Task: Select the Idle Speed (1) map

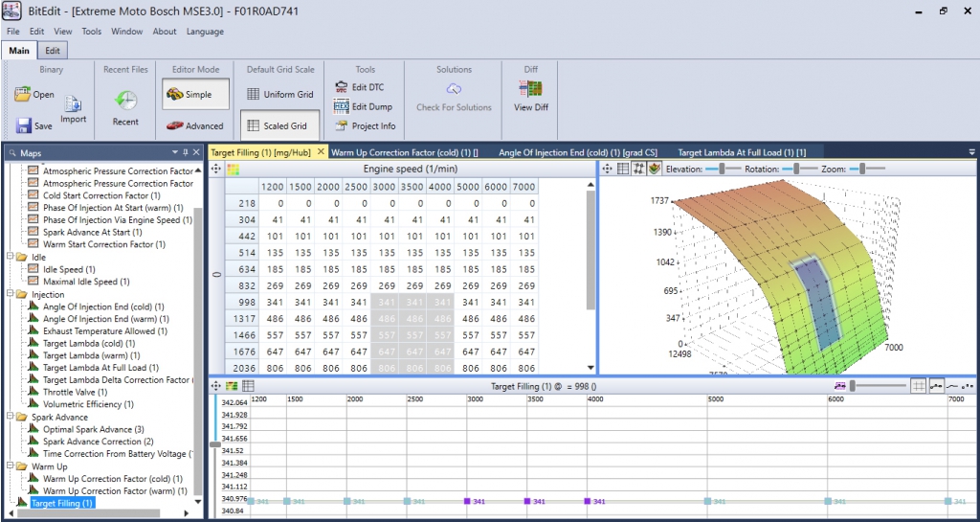Action: click(69, 269)
